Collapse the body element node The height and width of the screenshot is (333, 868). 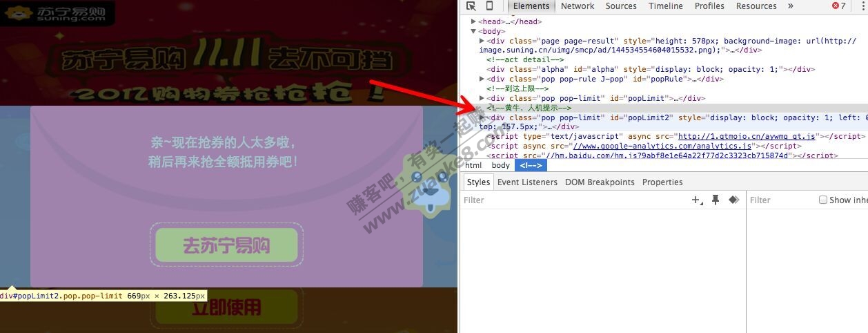(x=474, y=31)
